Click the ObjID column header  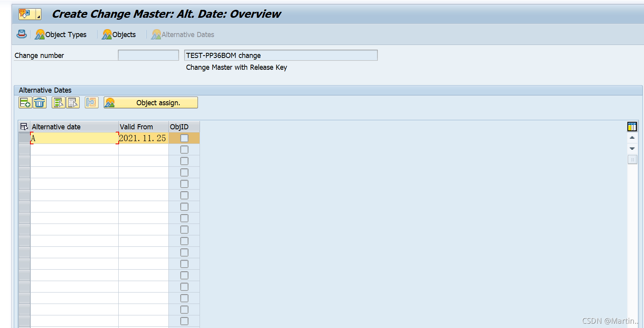(x=184, y=127)
